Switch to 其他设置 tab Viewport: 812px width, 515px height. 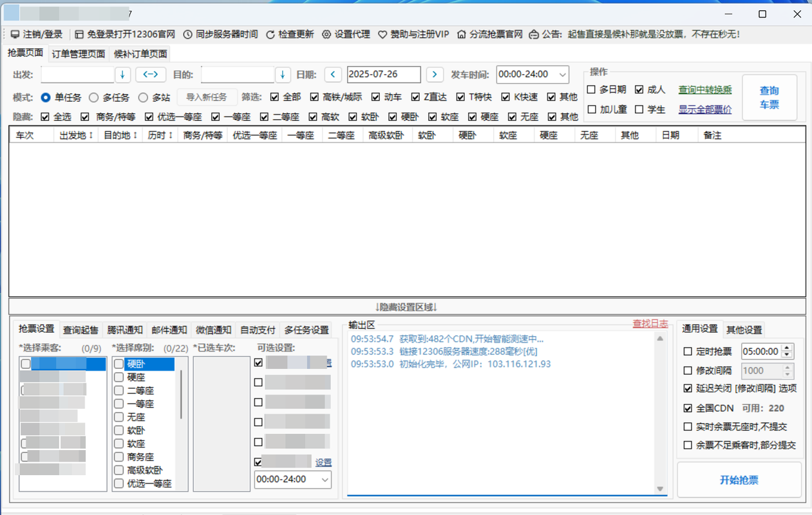point(744,330)
